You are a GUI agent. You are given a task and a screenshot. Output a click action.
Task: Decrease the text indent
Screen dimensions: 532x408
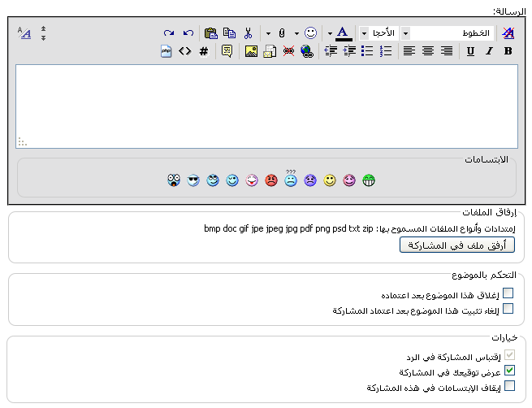(331, 51)
